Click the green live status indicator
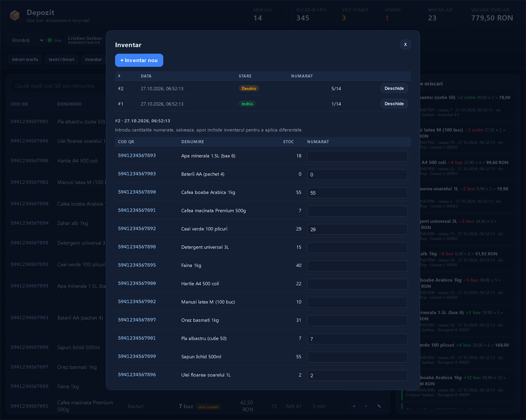Screen dimensions: 526x420 coord(50,40)
